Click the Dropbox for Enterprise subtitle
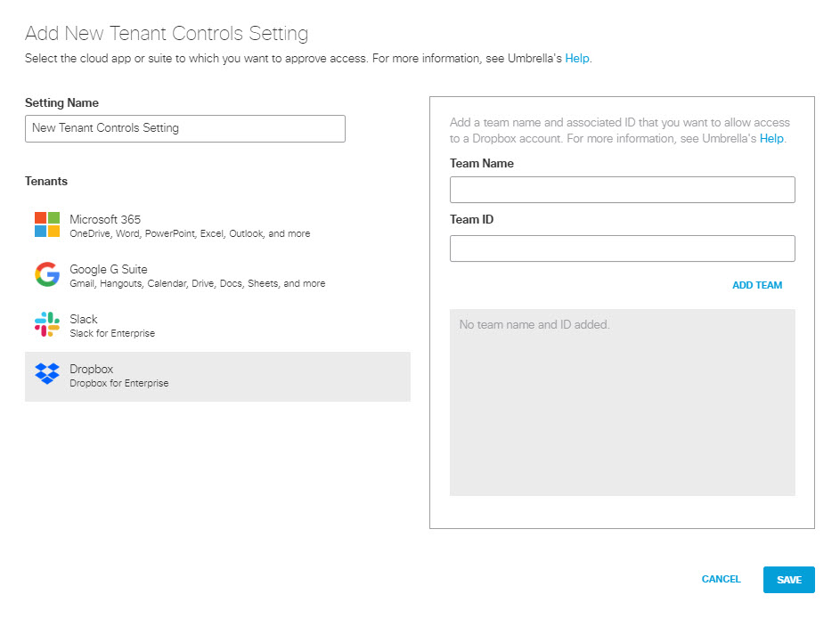This screenshot has width=840, height=619. tap(119, 383)
